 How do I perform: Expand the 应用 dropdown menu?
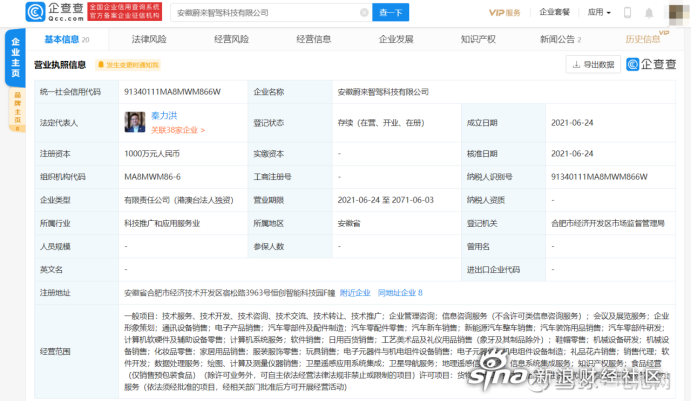click(x=599, y=12)
